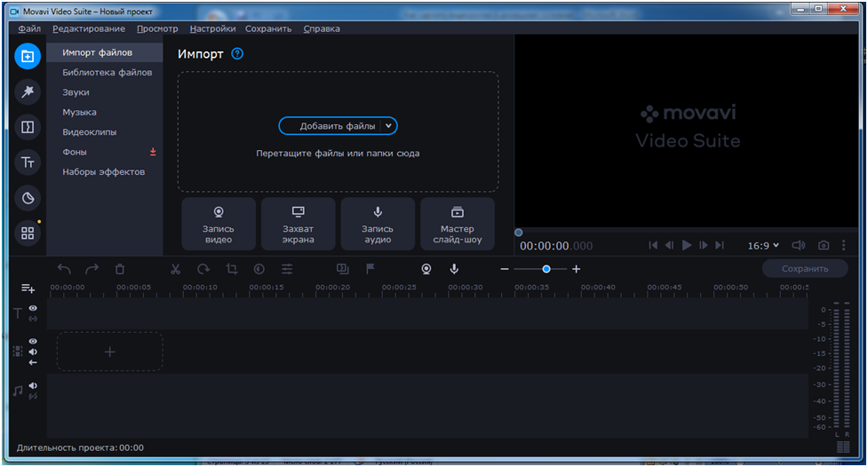Screen dimensions: 868x467
Task: Click the Play button in player
Action: (687, 245)
